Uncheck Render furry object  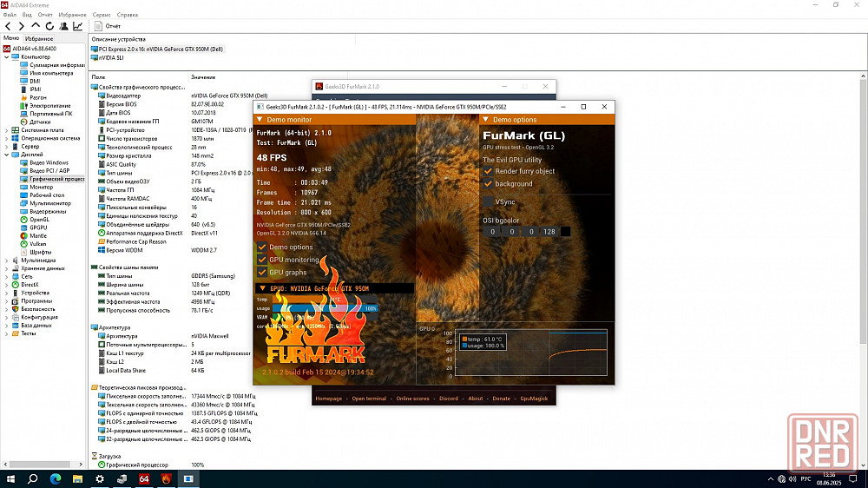pos(488,171)
